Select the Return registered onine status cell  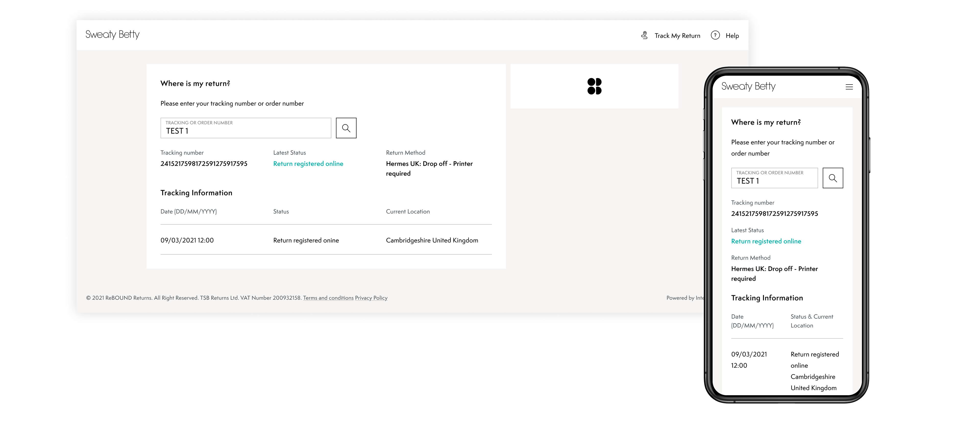pyautogui.click(x=306, y=241)
